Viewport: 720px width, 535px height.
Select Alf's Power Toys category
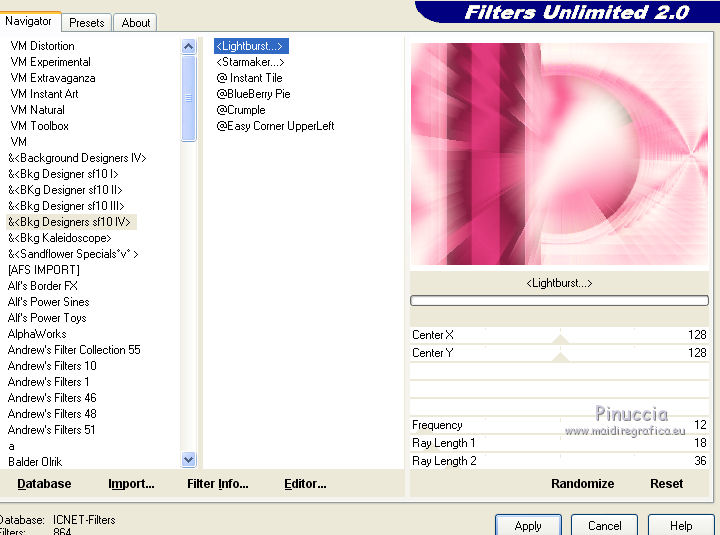click(47, 318)
